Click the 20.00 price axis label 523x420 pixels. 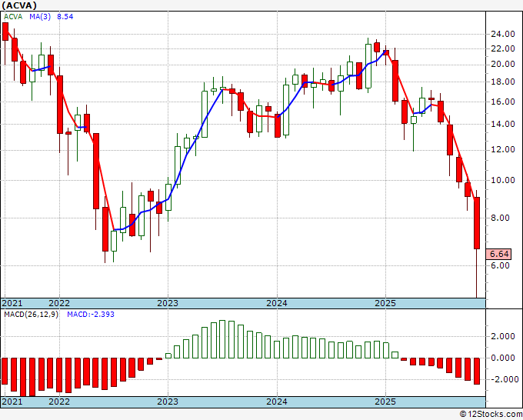pyautogui.click(x=503, y=64)
